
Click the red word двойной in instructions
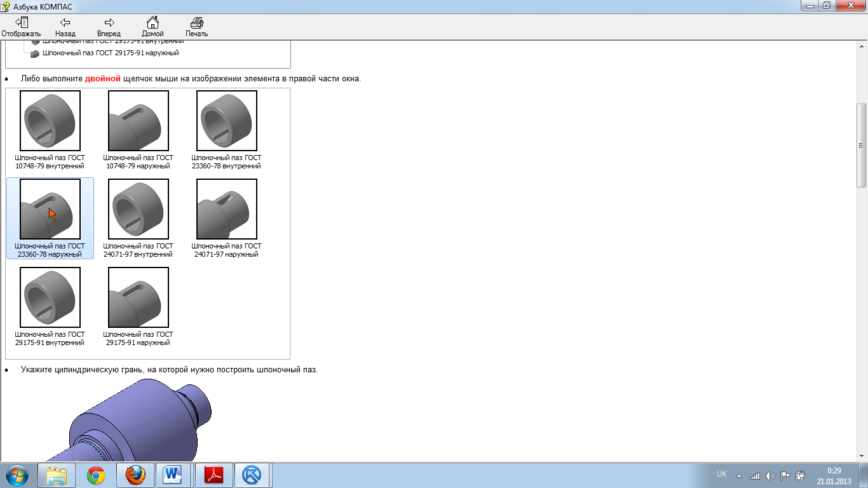[103, 79]
